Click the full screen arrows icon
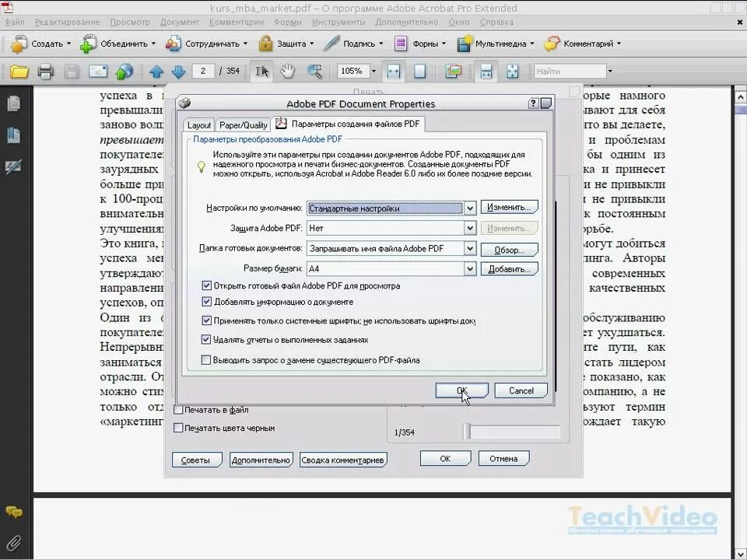Image resolution: width=747 pixels, height=560 pixels. pyautogui.click(x=512, y=72)
